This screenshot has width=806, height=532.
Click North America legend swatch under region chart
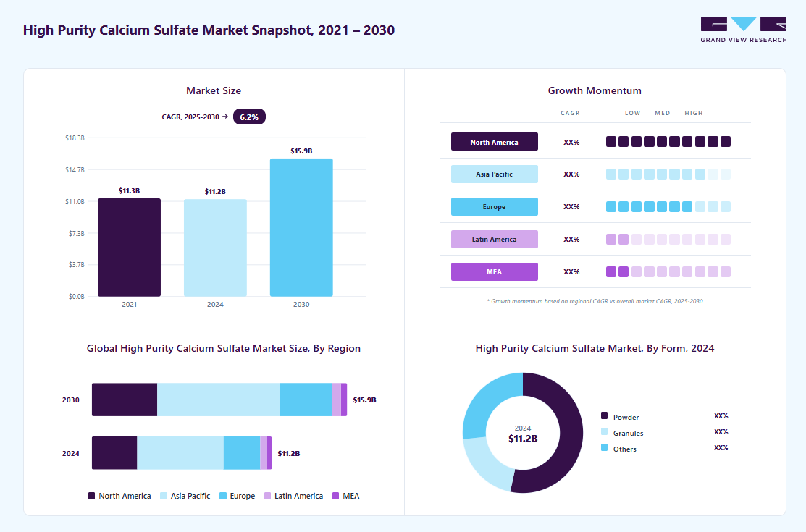tap(91, 496)
